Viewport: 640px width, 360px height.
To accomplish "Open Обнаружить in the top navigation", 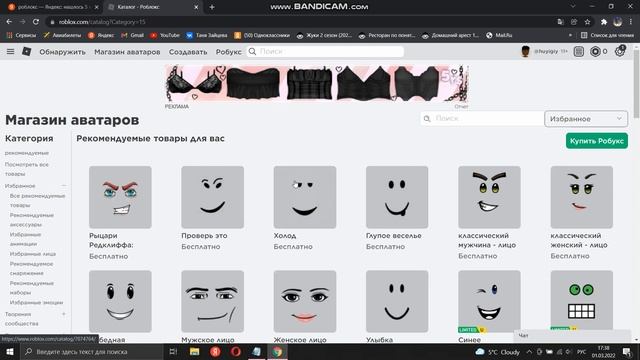I will pos(62,52).
